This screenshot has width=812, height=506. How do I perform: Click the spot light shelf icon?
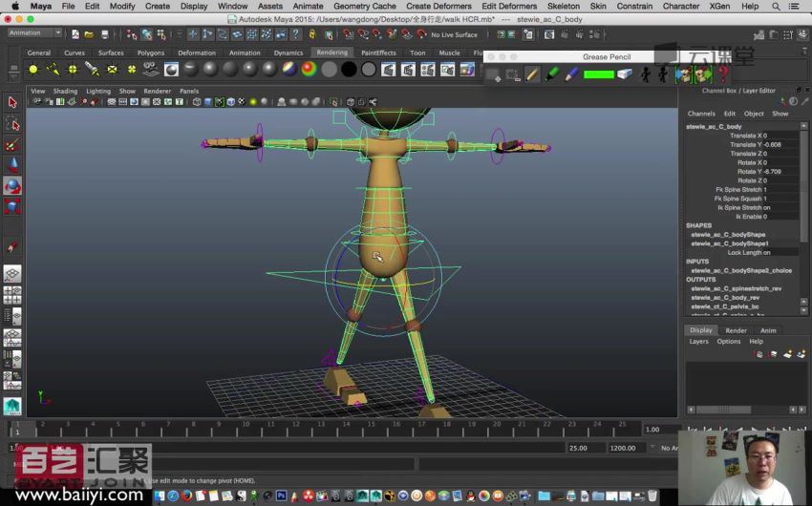point(92,70)
